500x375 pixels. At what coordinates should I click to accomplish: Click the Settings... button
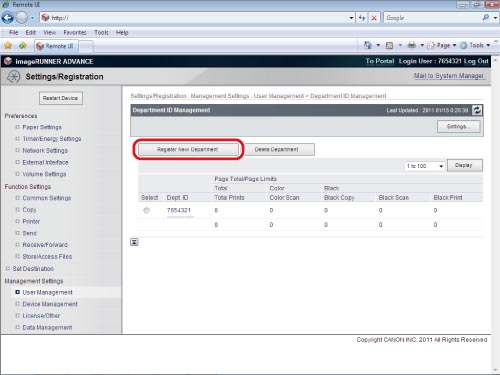tap(459, 127)
